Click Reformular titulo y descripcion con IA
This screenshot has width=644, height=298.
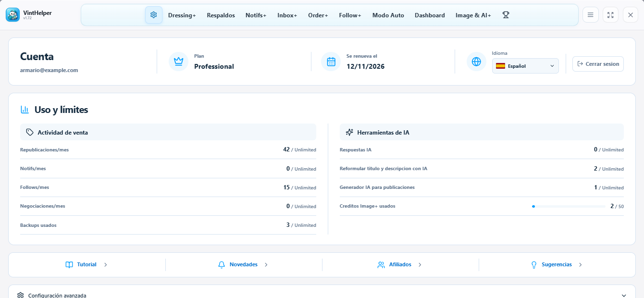[x=384, y=169]
